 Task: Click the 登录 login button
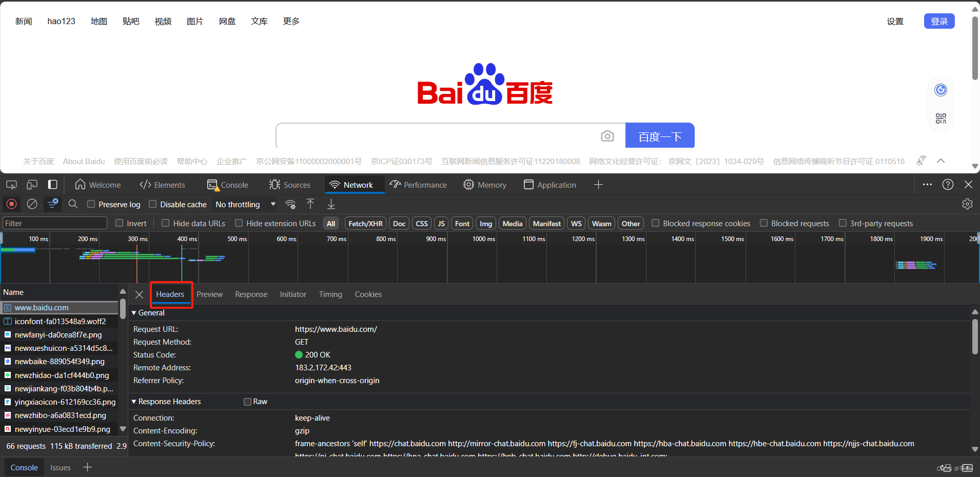[939, 21]
